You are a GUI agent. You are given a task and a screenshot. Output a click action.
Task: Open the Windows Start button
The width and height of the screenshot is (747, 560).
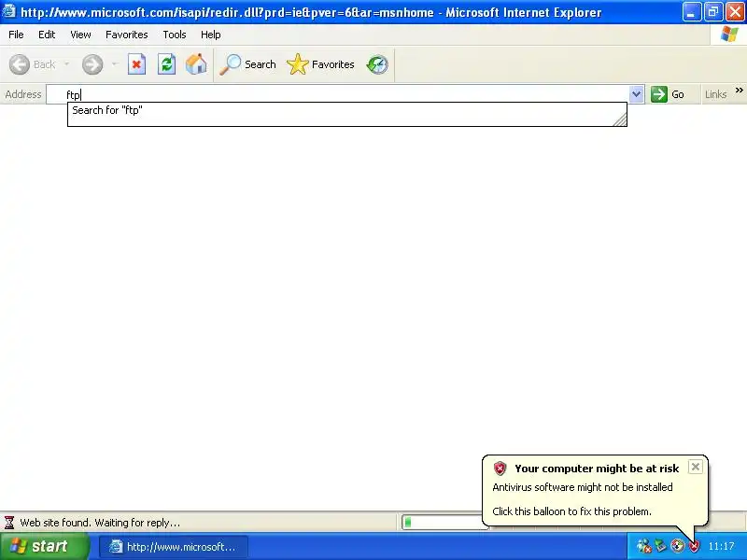point(44,546)
